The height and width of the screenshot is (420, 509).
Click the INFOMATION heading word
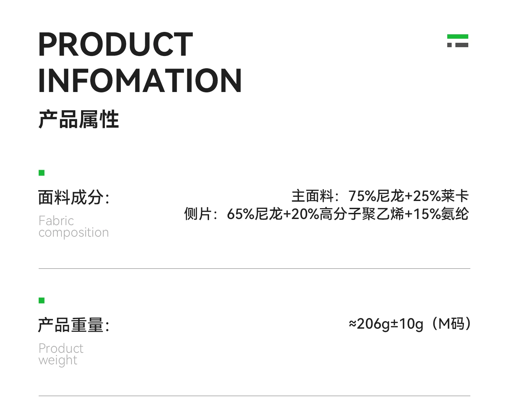[x=140, y=80]
